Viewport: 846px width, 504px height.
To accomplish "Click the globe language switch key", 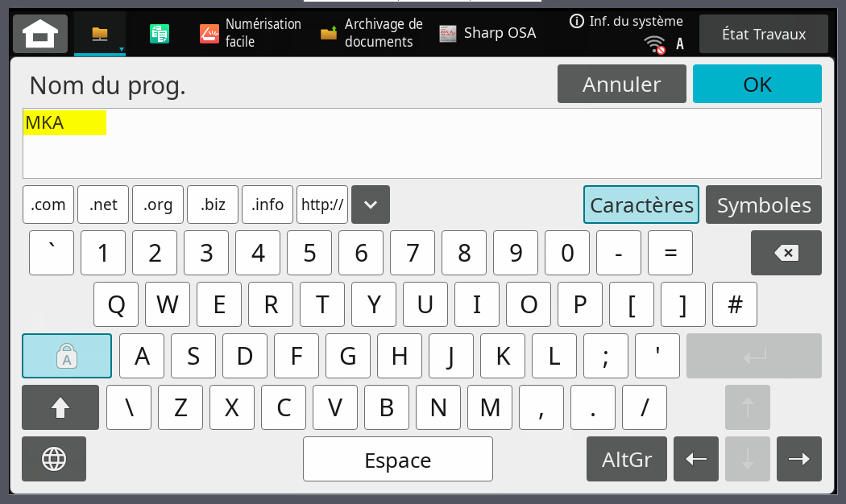I will click(x=54, y=459).
